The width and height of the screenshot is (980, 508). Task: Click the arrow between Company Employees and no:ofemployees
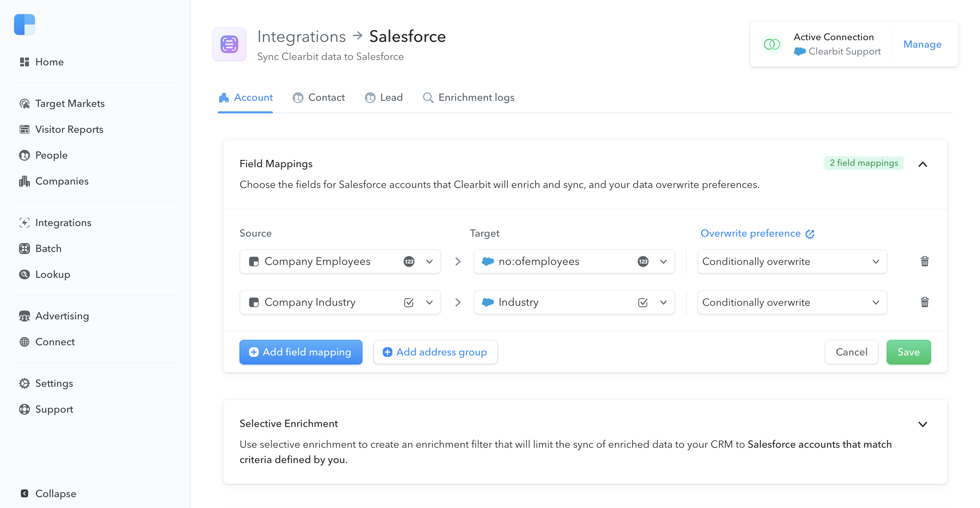458,261
